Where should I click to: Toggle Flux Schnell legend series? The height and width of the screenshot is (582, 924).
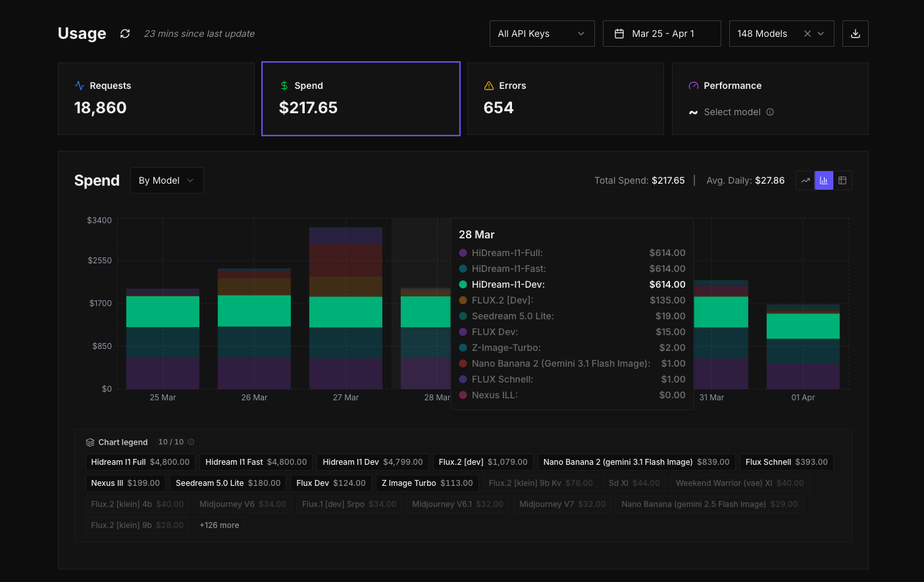[786, 462]
